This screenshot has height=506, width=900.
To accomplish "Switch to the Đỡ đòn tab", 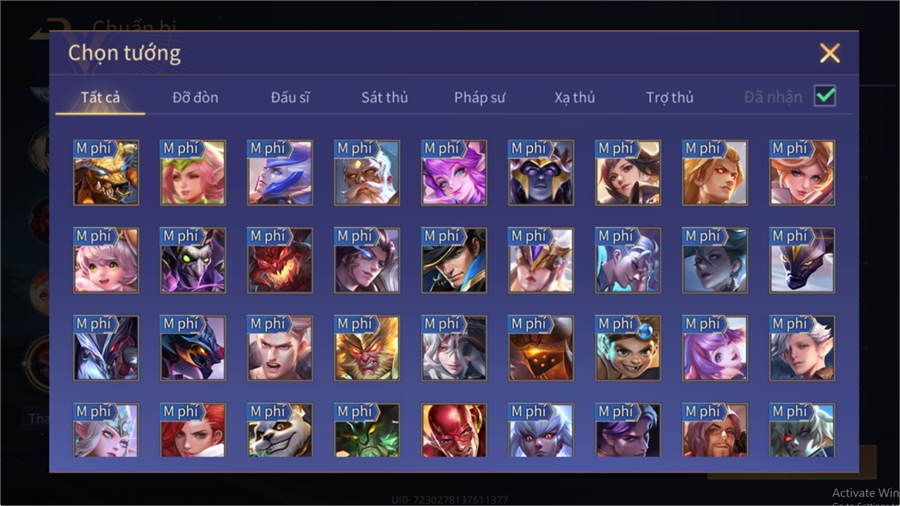I will (x=195, y=98).
